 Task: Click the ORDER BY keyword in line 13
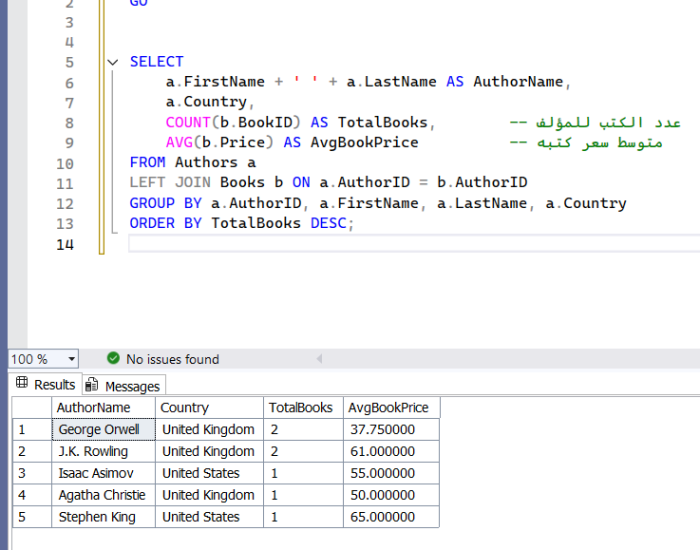click(x=167, y=223)
